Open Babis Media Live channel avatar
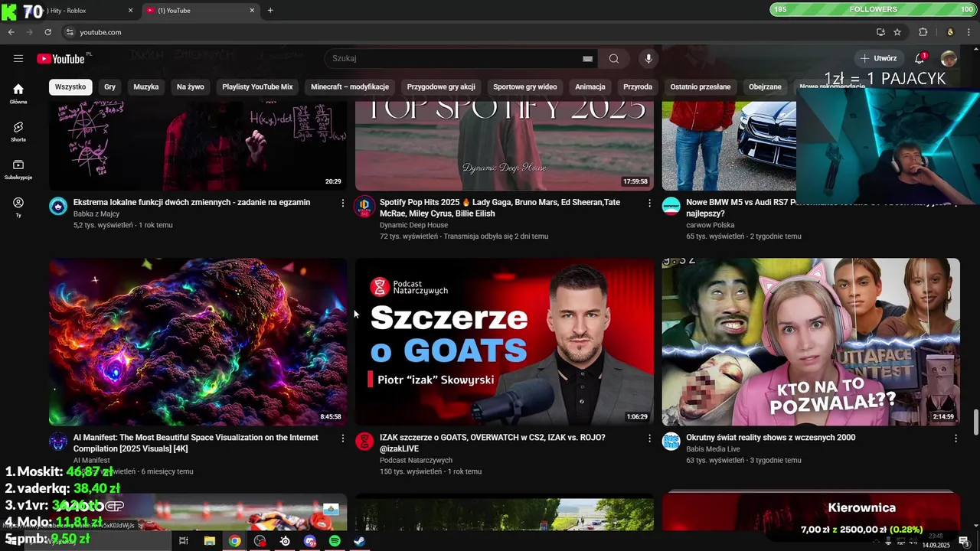The width and height of the screenshot is (980, 551). tap(671, 441)
